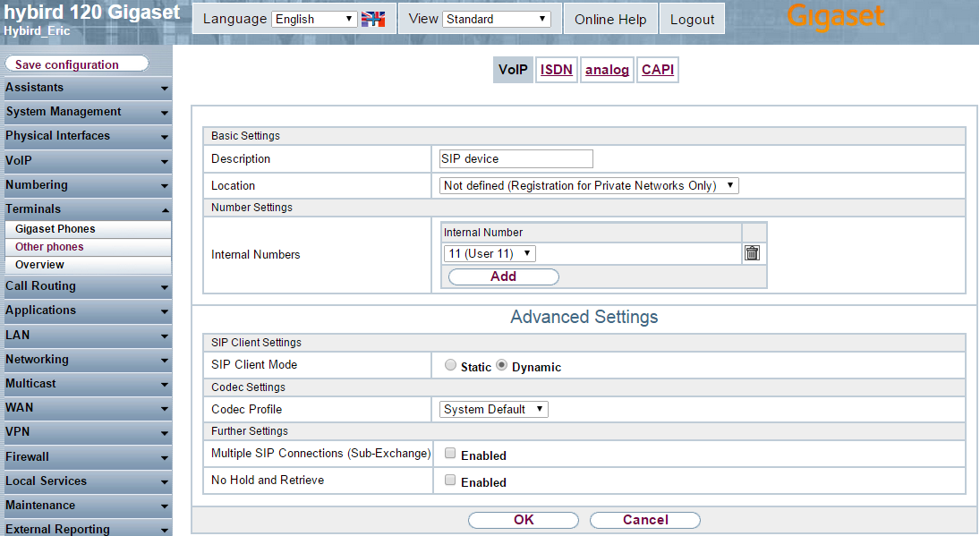Collapse the Terminals menu

pos(87,209)
